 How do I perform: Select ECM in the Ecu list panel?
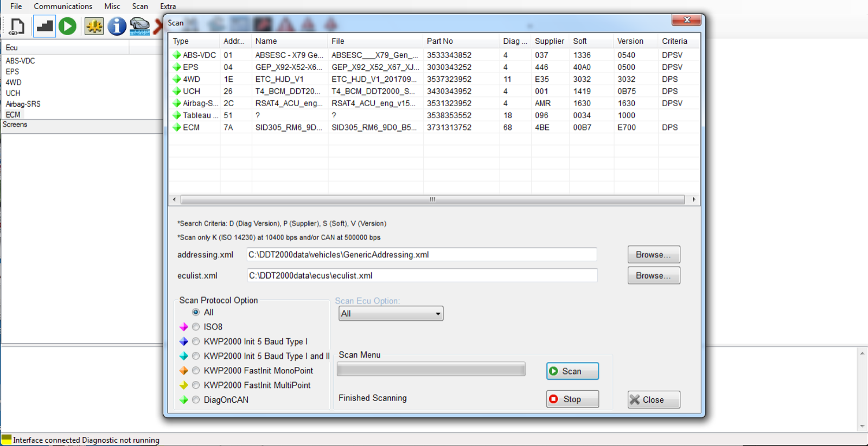pyautogui.click(x=14, y=115)
